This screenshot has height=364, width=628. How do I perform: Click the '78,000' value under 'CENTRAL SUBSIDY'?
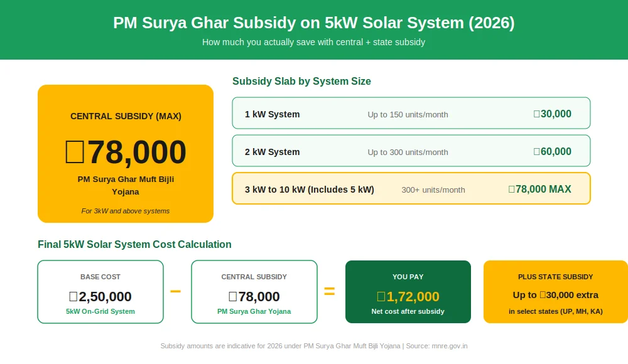254,296
